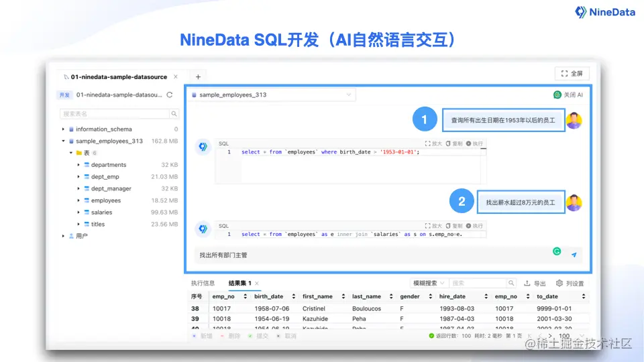Focus the 搜索表名 table search field
644x362 pixels.
[x=115, y=114]
